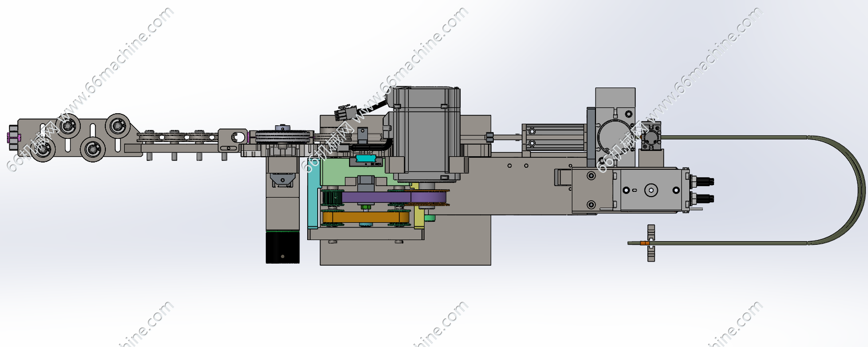Click the lower-right guide roller wheel
Viewport: 868px width, 347px height.
(x=92, y=149)
